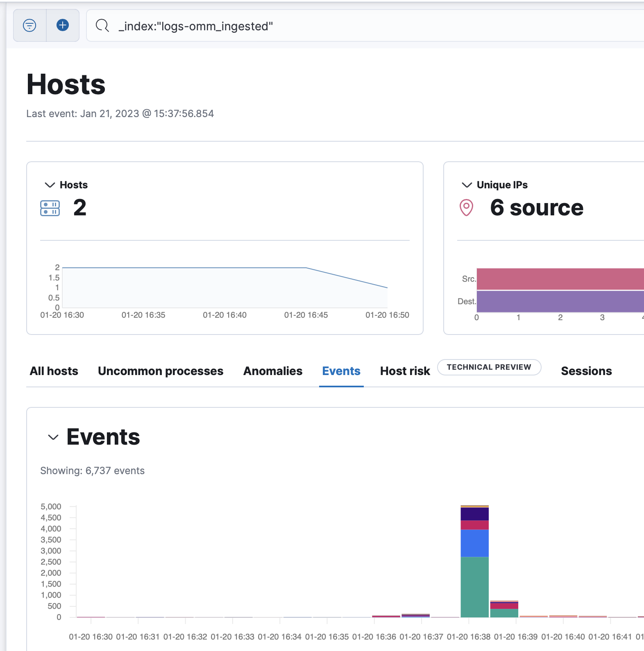Viewport: 644px width, 651px height.
Task: Collapse the Unique IPs stat panel
Action: (x=467, y=185)
